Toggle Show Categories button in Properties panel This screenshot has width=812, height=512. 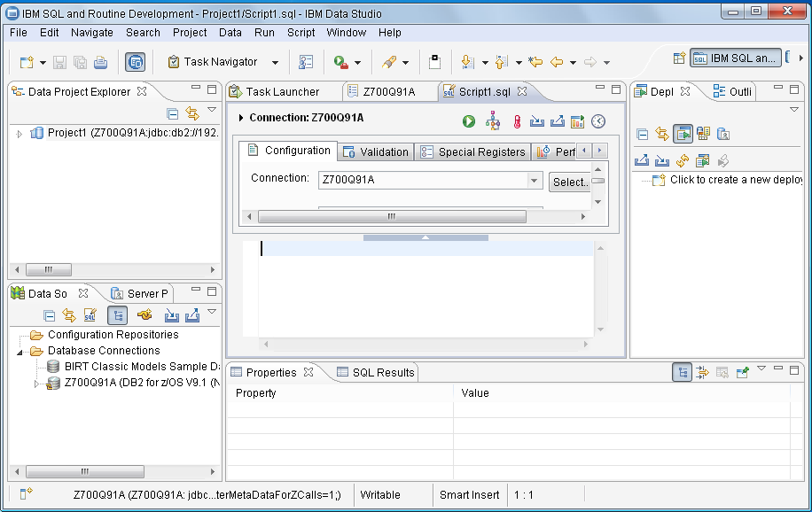point(682,373)
